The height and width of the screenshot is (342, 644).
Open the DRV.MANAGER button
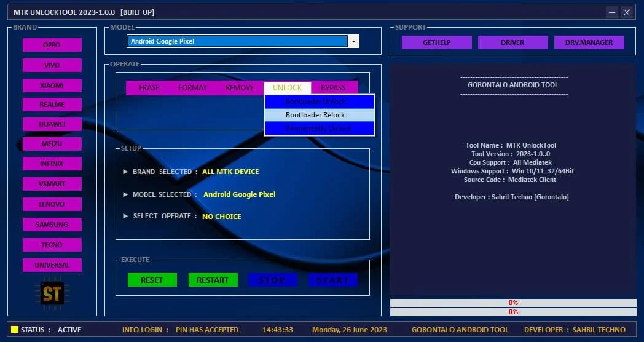[x=589, y=42]
